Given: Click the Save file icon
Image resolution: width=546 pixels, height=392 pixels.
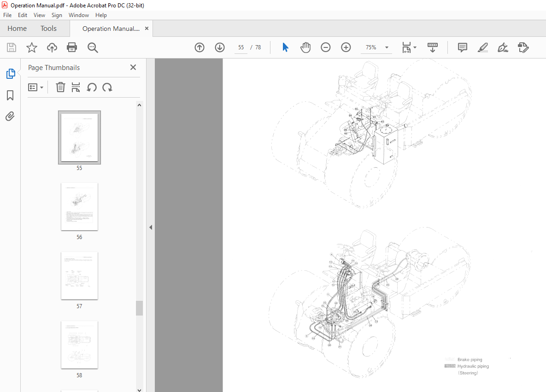Looking at the screenshot, I should coord(12,47).
